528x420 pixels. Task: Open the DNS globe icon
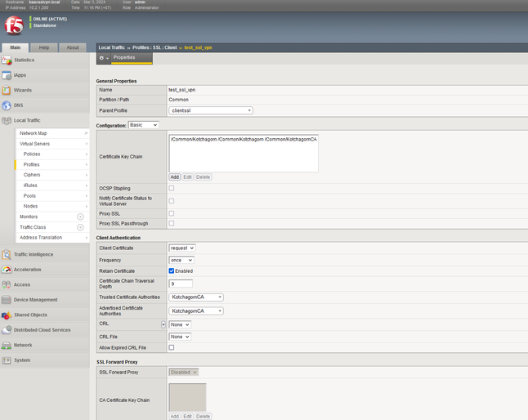pyautogui.click(x=7, y=105)
